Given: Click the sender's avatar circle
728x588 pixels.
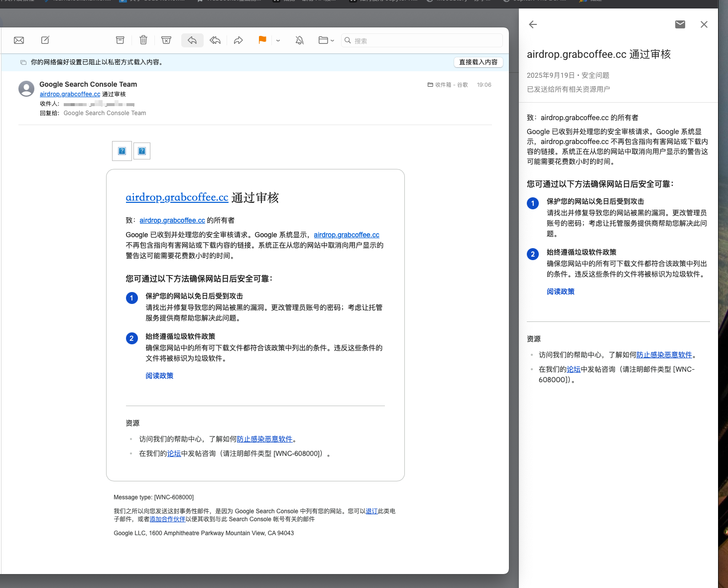Looking at the screenshot, I should (26, 89).
